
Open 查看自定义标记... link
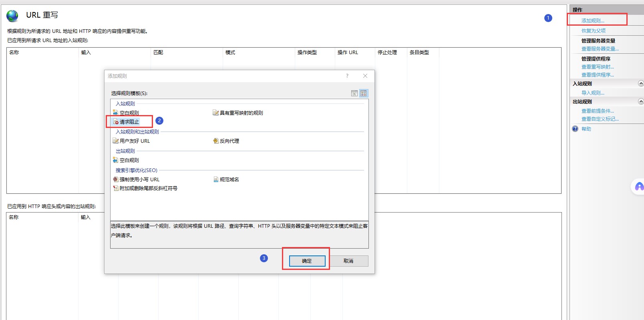tap(600, 119)
